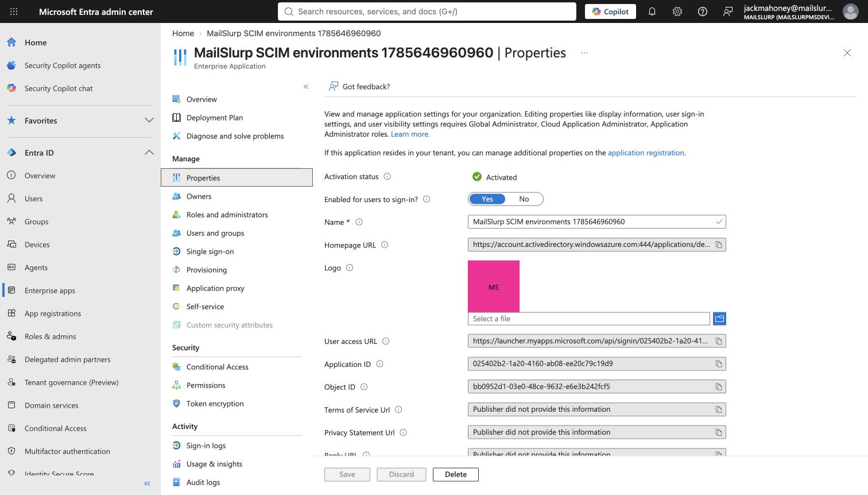Open Overview in the application menu

(201, 99)
